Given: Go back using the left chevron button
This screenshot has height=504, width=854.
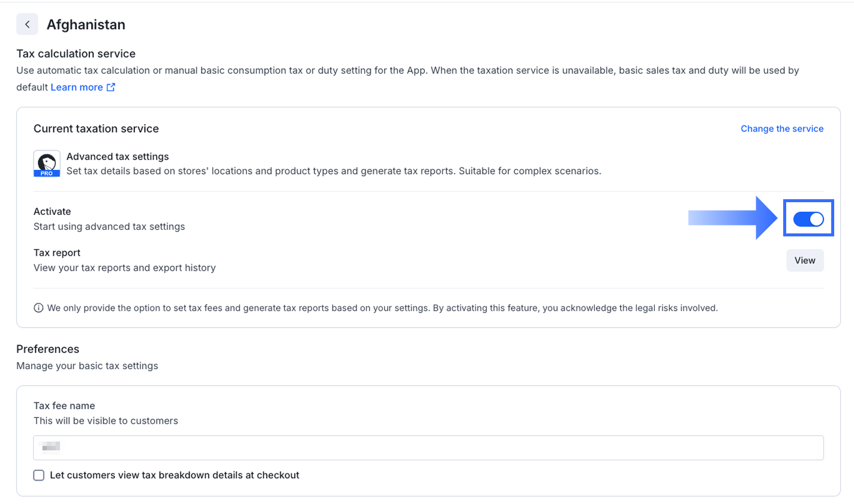Looking at the screenshot, I should [27, 25].
